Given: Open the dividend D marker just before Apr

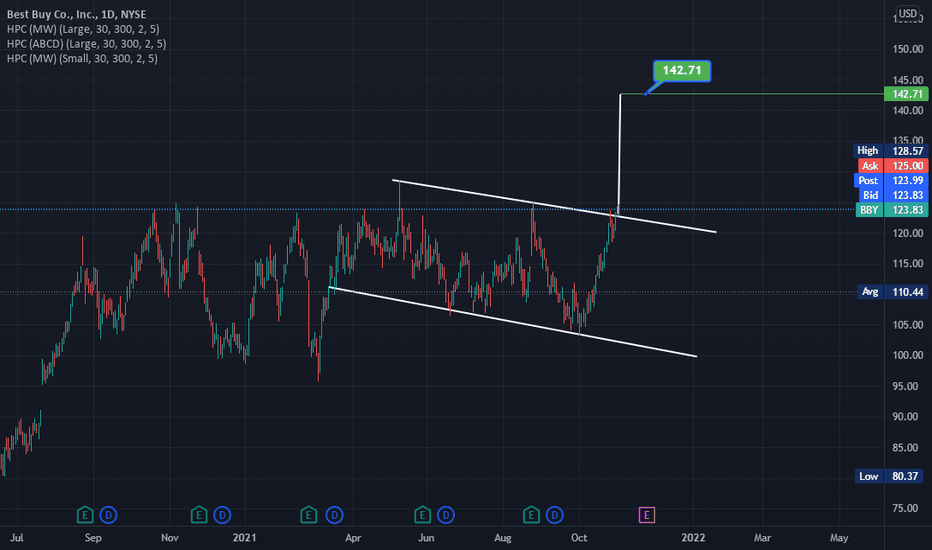Looking at the screenshot, I should 335,515.
